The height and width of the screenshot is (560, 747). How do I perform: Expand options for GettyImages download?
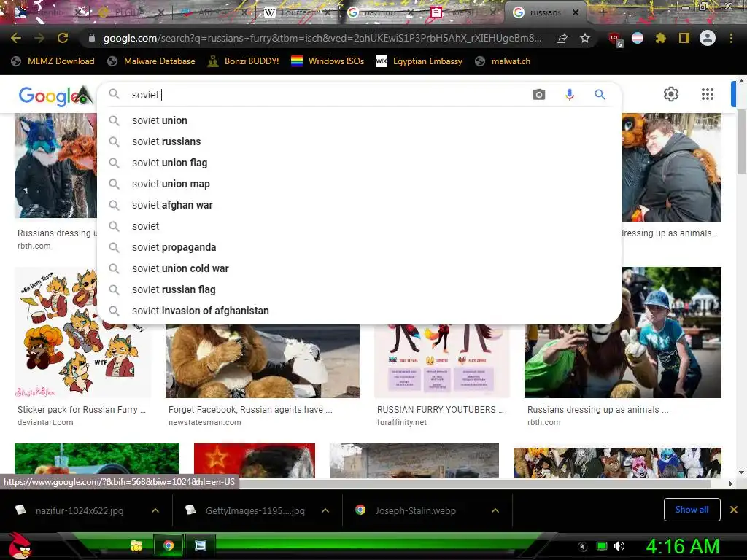(325, 510)
